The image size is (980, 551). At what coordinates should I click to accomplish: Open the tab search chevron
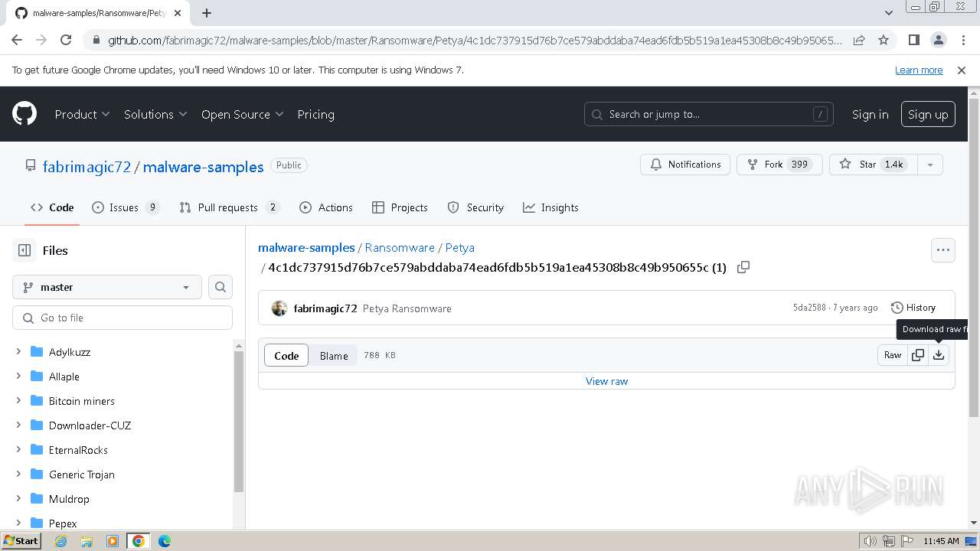(x=888, y=13)
